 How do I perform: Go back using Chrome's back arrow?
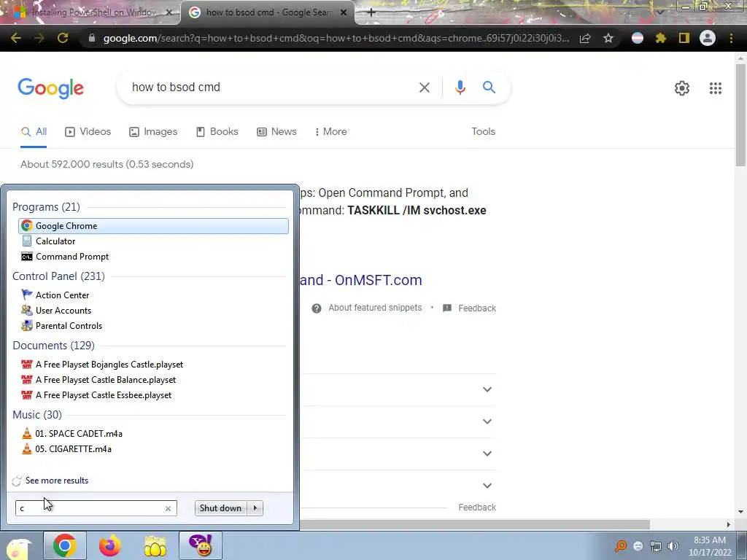coord(16,38)
